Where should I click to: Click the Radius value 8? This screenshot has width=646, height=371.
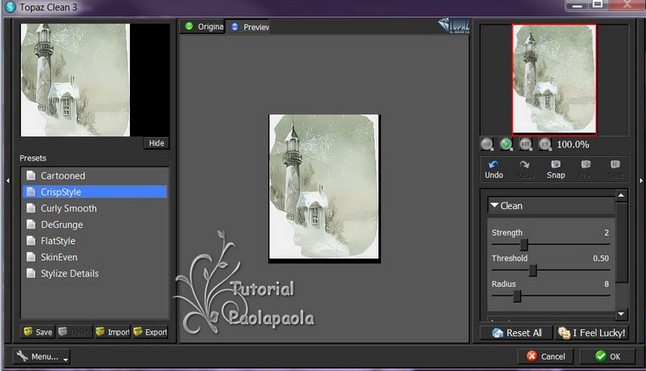[x=606, y=284]
